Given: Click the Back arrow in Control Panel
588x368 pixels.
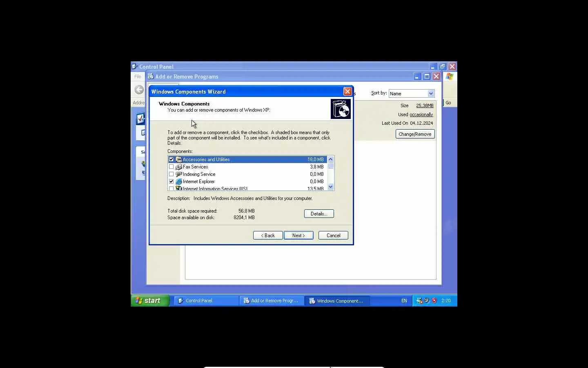Looking at the screenshot, I should [139, 90].
